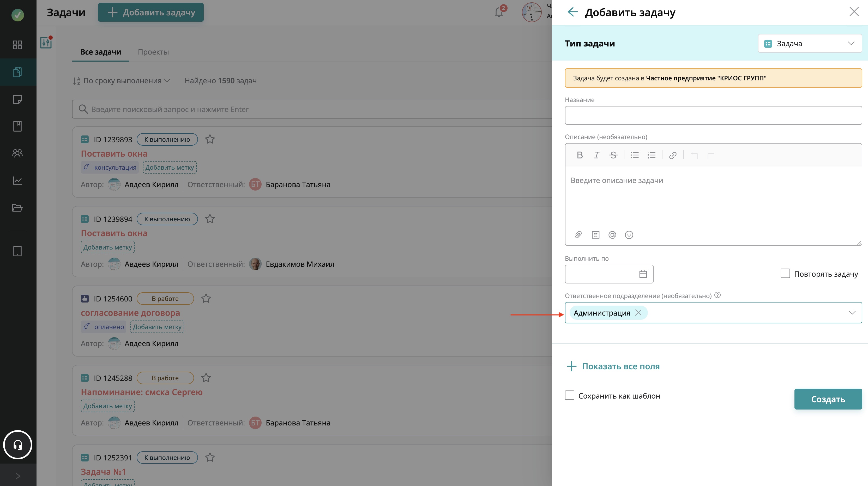Open the headset support chat button
Screen dimensions: 868x486
click(17, 445)
